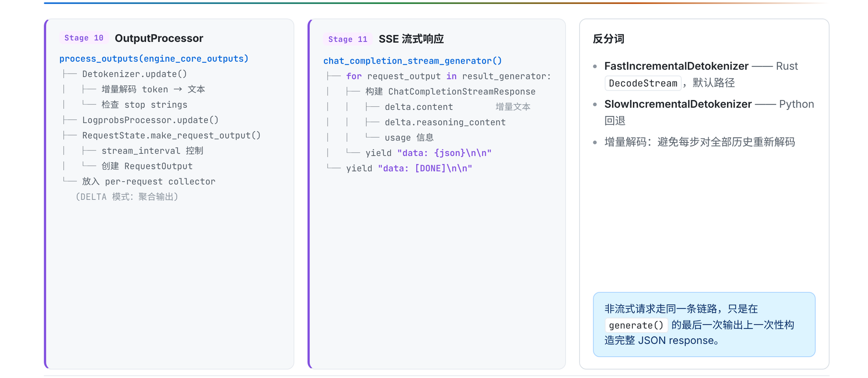
Task: Click the 非流式请求走同一条链路 note text
Action: (681, 309)
